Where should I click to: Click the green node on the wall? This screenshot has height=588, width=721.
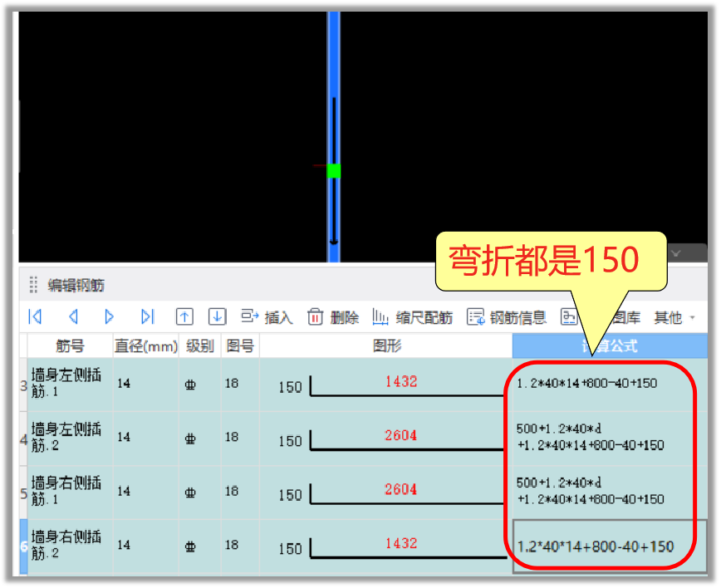(333, 171)
